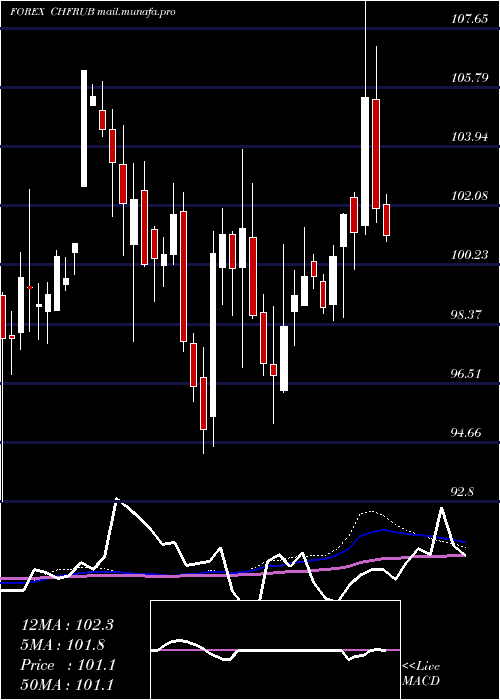Select the 107.65 price axis label
The height and width of the screenshot is (700, 500).
[470, 20]
